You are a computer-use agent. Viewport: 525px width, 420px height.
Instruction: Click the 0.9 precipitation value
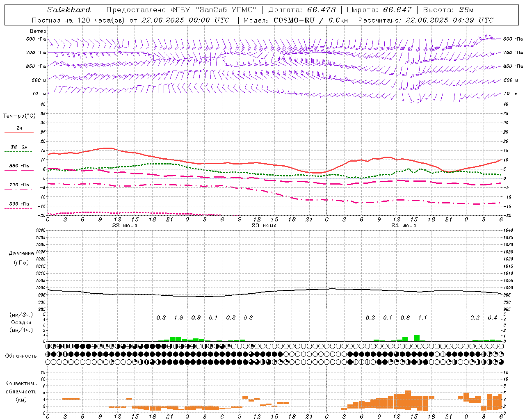(x=196, y=317)
